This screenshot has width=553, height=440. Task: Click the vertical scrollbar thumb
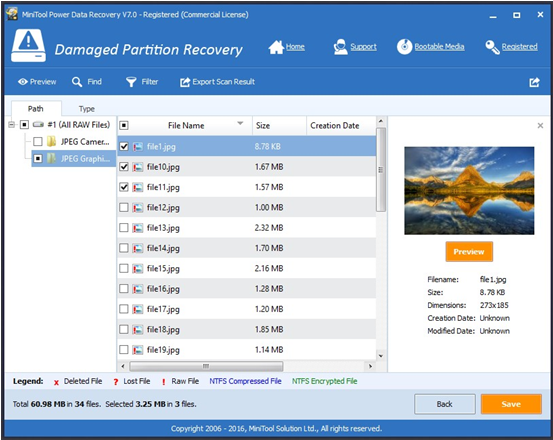381,170
